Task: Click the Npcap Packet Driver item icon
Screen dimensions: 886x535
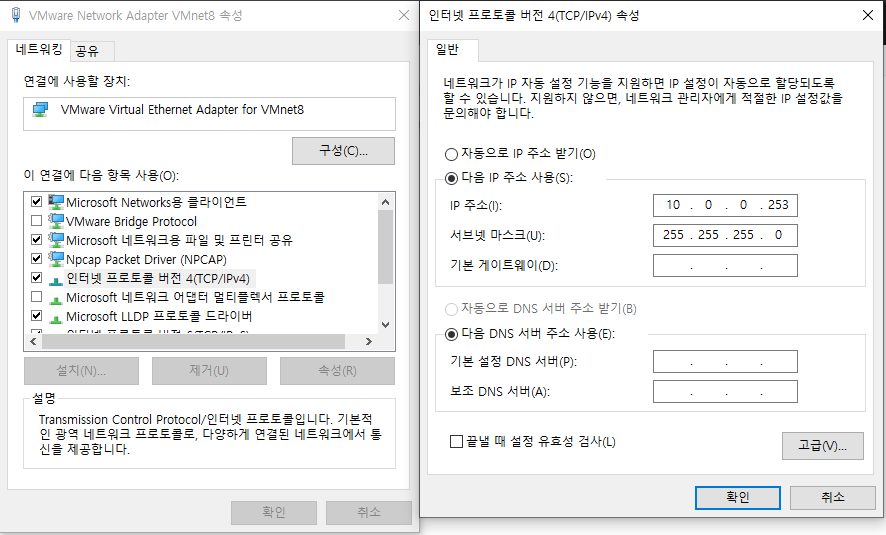Action: (x=56, y=259)
